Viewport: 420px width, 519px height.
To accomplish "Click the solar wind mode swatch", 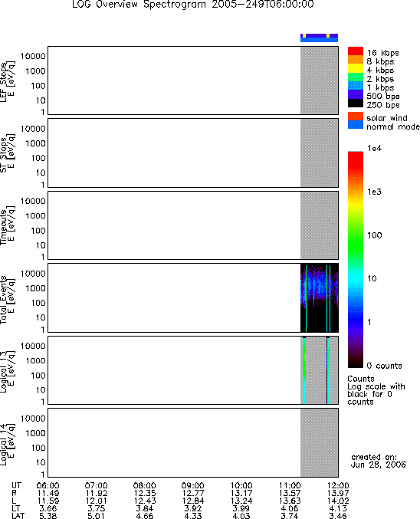I will click(356, 117).
